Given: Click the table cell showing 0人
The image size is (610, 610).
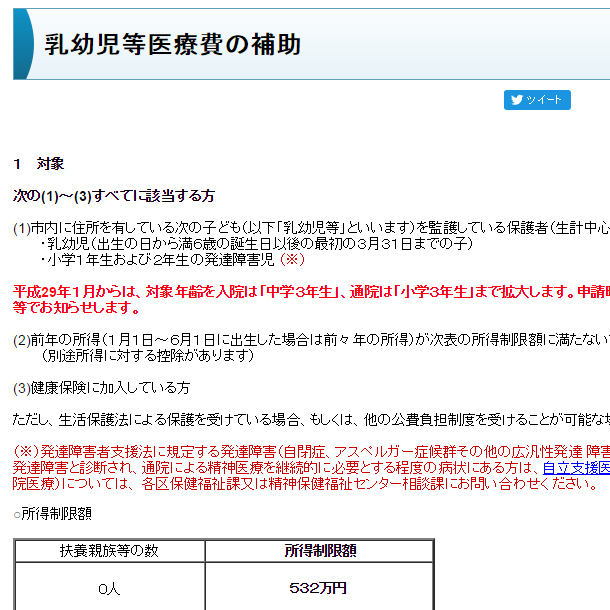Looking at the screenshot, I should 109,589.
